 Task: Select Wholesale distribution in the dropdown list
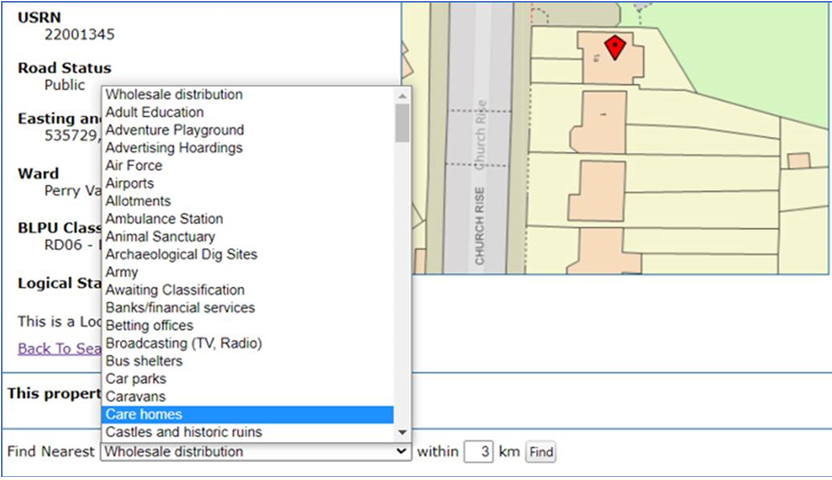point(247,94)
